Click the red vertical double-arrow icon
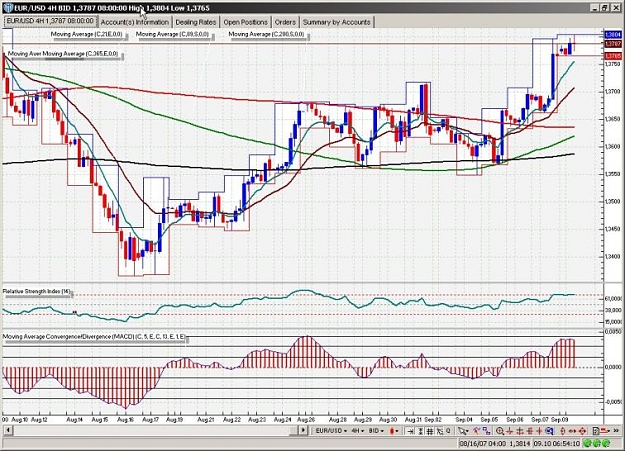 click(x=562, y=431)
